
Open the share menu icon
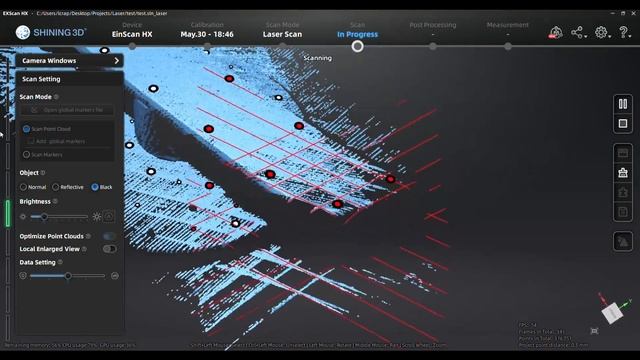(x=577, y=32)
